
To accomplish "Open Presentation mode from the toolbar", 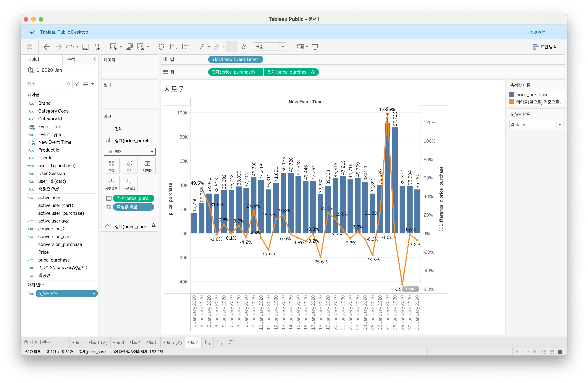I will coord(315,47).
